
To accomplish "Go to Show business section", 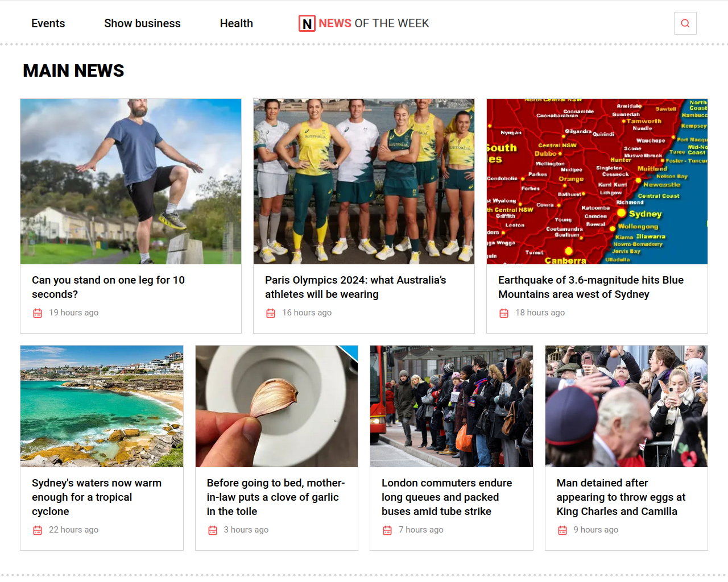I will click(x=142, y=23).
